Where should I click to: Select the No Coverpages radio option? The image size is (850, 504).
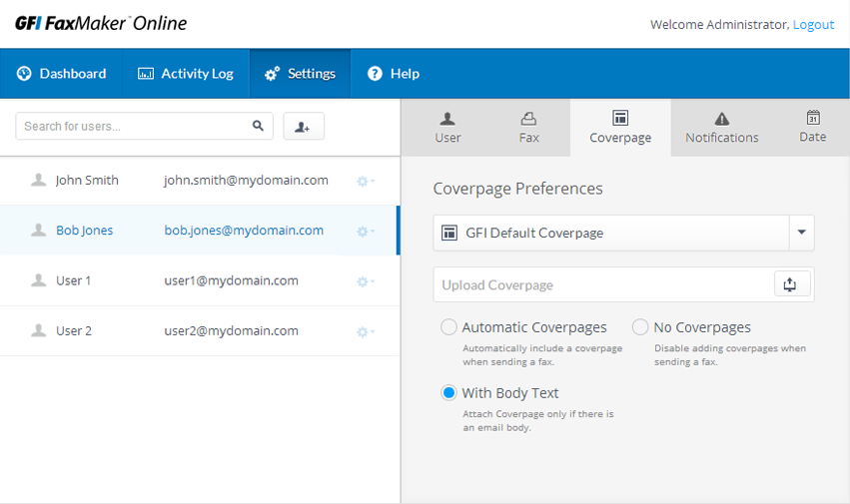click(640, 326)
